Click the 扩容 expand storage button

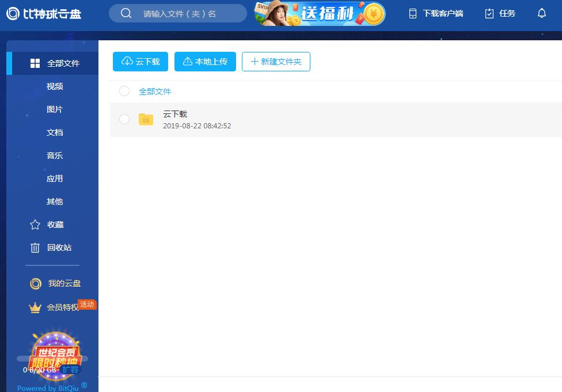click(70, 370)
